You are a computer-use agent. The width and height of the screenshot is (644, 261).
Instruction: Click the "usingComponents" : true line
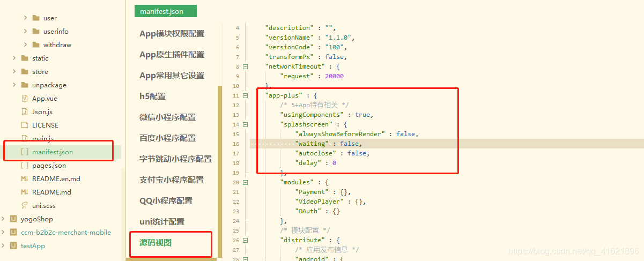[327, 115]
